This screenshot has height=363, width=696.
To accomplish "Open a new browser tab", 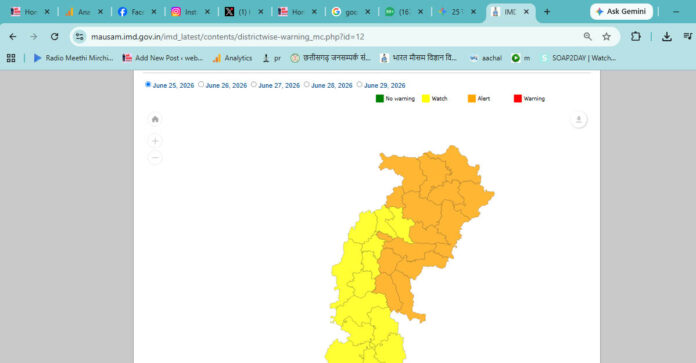I will pos(547,12).
